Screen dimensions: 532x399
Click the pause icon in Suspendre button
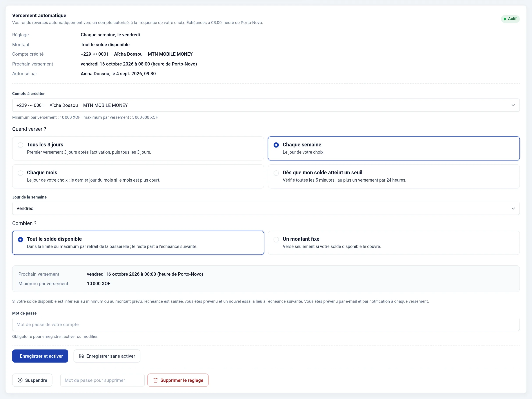pos(20,380)
